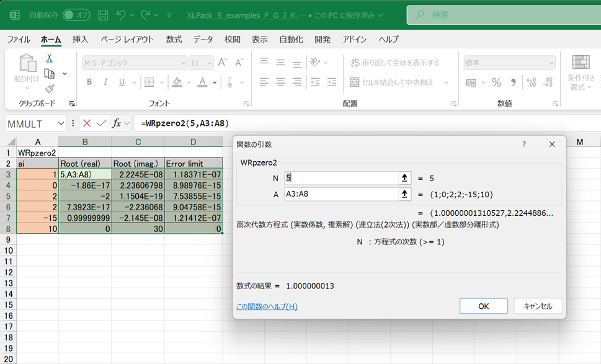Open the ファイル menu

point(19,39)
